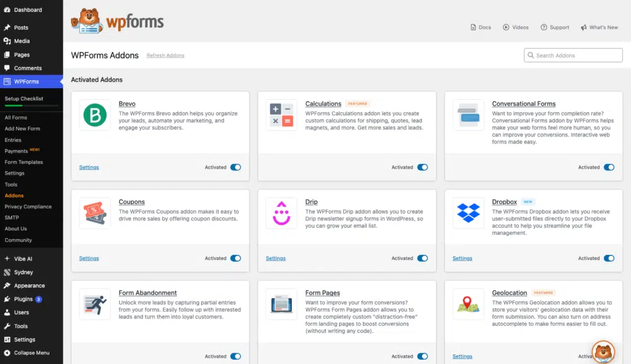Open All Forms in WPForms submenu
This screenshot has height=364, width=631.
(x=15, y=118)
